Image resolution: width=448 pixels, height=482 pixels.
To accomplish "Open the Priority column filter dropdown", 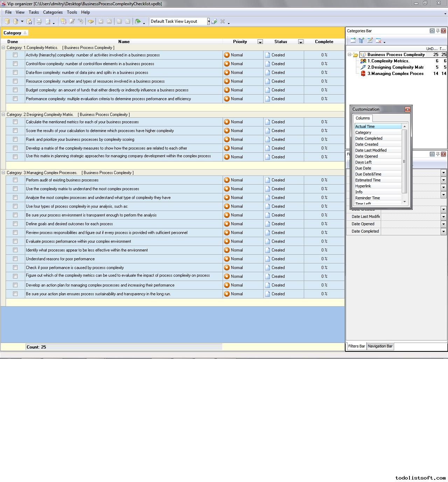I will click(260, 42).
